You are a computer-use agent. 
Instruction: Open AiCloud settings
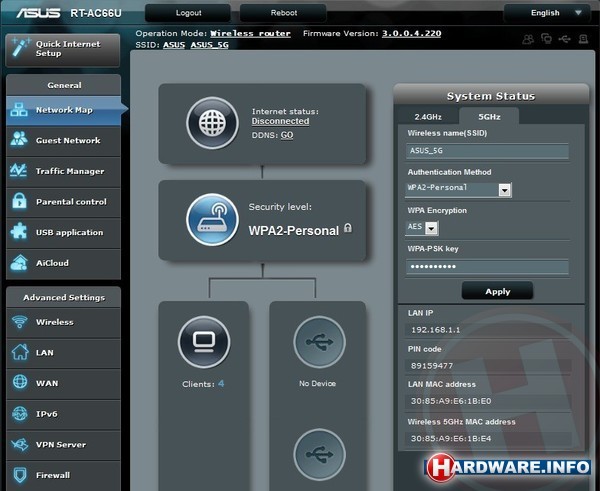click(x=64, y=263)
